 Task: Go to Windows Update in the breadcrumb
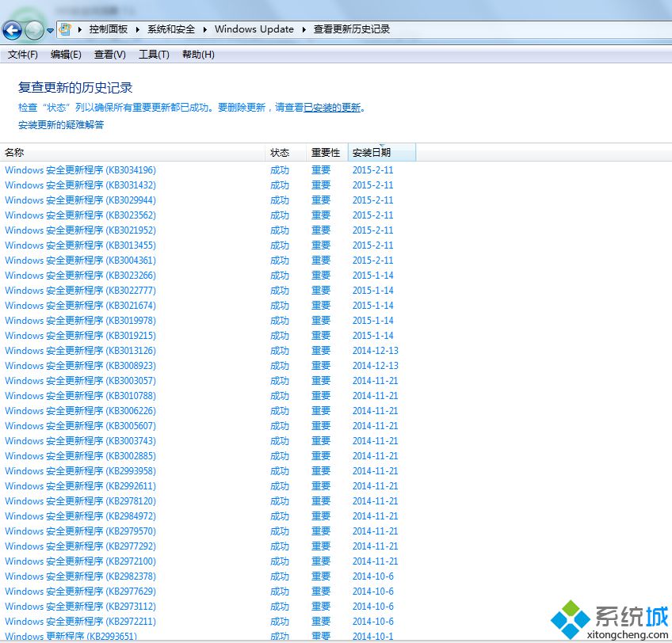tap(254, 29)
